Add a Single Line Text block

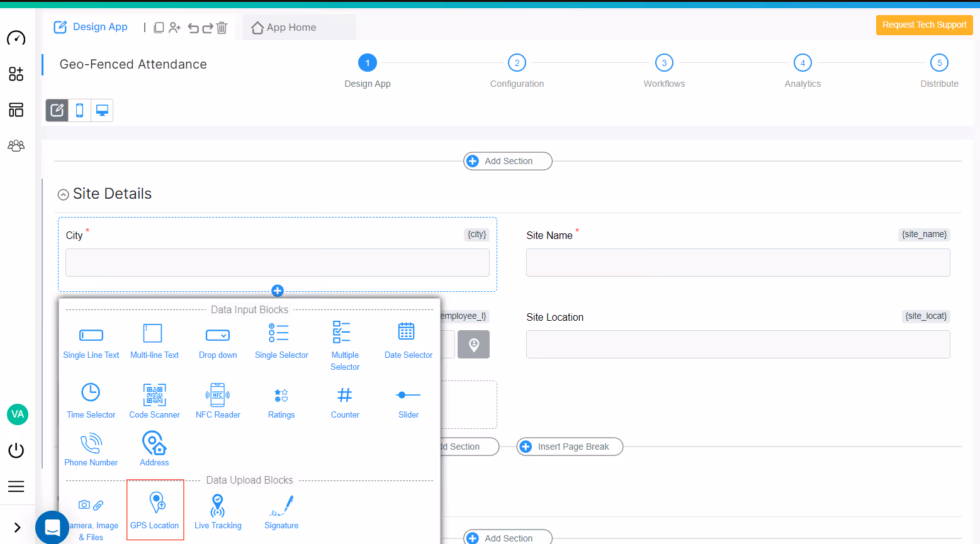click(91, 341)
